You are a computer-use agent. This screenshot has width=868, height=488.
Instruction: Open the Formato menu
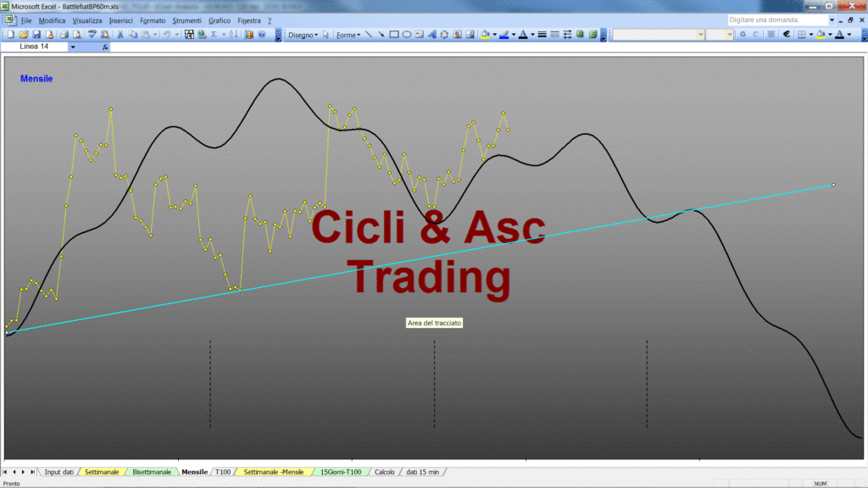point(153,20)
